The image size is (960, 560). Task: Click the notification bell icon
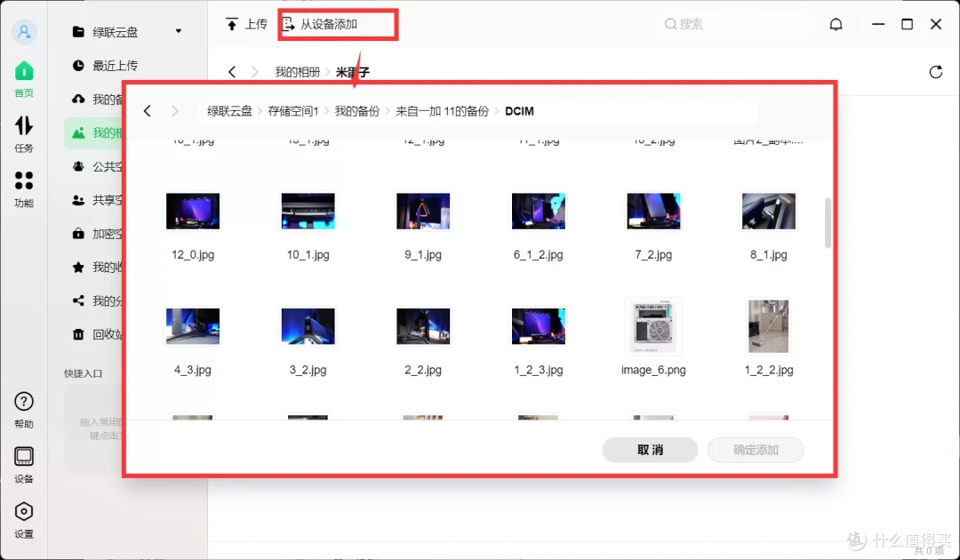pyautogui.click(x=836, y=25)
